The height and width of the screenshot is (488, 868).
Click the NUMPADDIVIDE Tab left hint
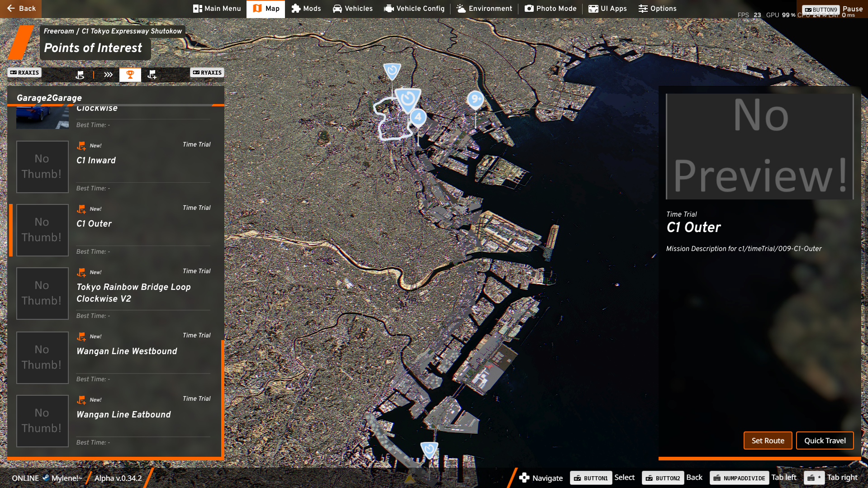pos(753,478)
